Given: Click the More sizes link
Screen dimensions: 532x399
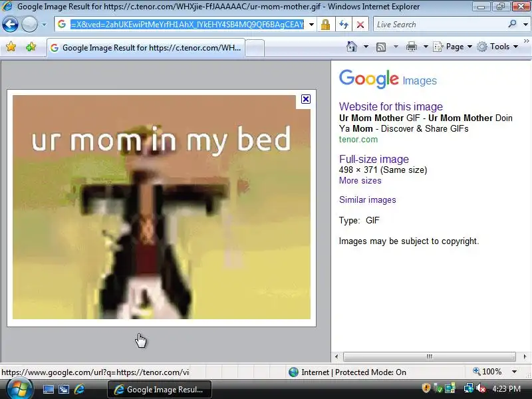Looking at the screenshot, I should pos(360,180).
